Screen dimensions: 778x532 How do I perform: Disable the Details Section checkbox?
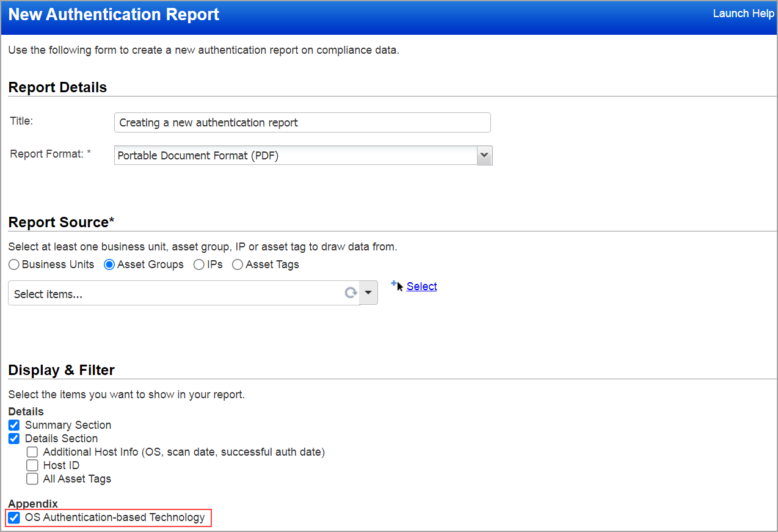click(x=13, y=439)
